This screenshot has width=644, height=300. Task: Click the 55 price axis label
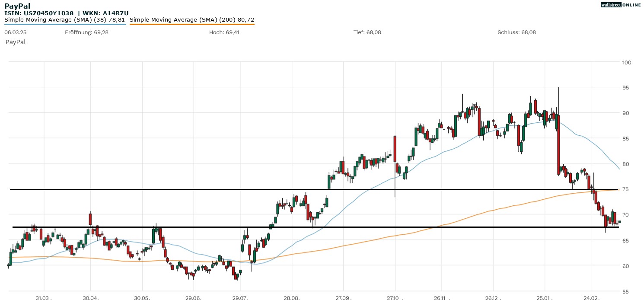(625, 291)
